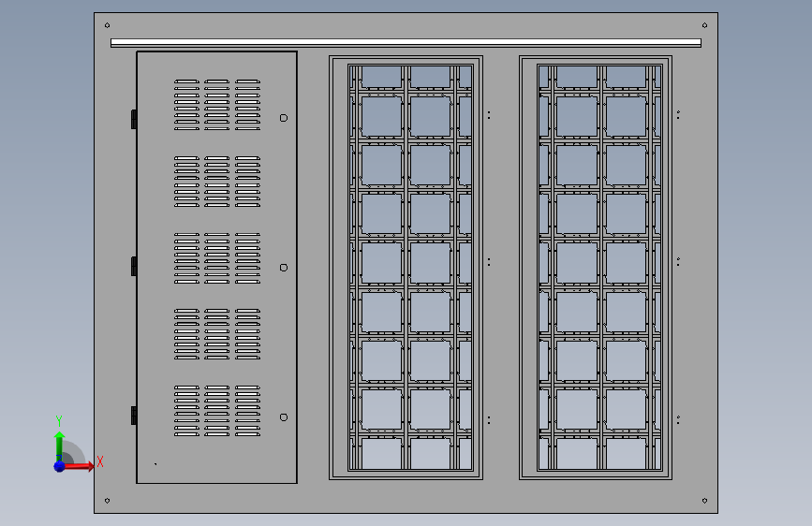
Task: Select the bottom-left corner mounting hole
Action: pos(107,501)
